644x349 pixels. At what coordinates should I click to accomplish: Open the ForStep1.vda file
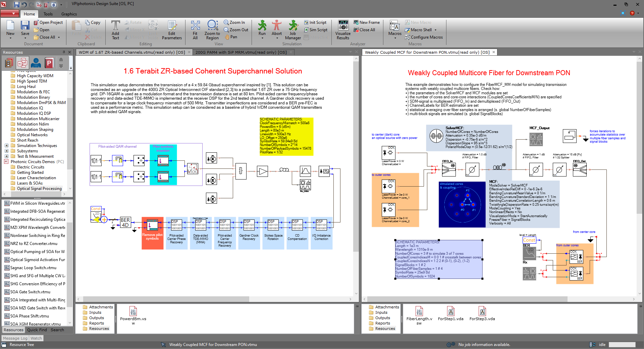450,314
